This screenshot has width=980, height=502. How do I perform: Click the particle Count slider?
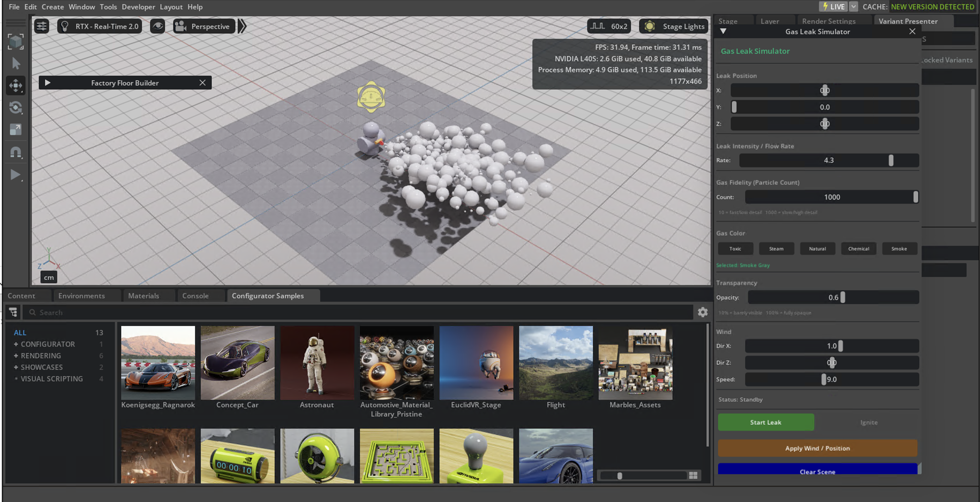(x=832, y=197)
